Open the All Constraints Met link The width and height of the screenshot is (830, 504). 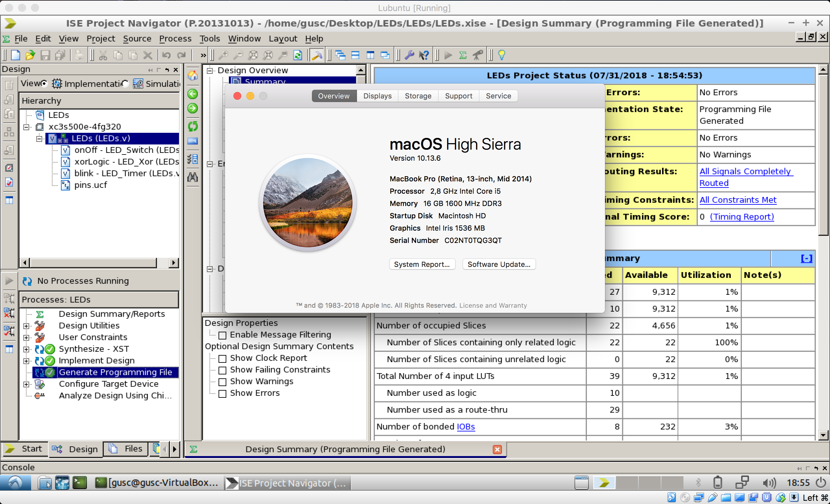(738, 200)
